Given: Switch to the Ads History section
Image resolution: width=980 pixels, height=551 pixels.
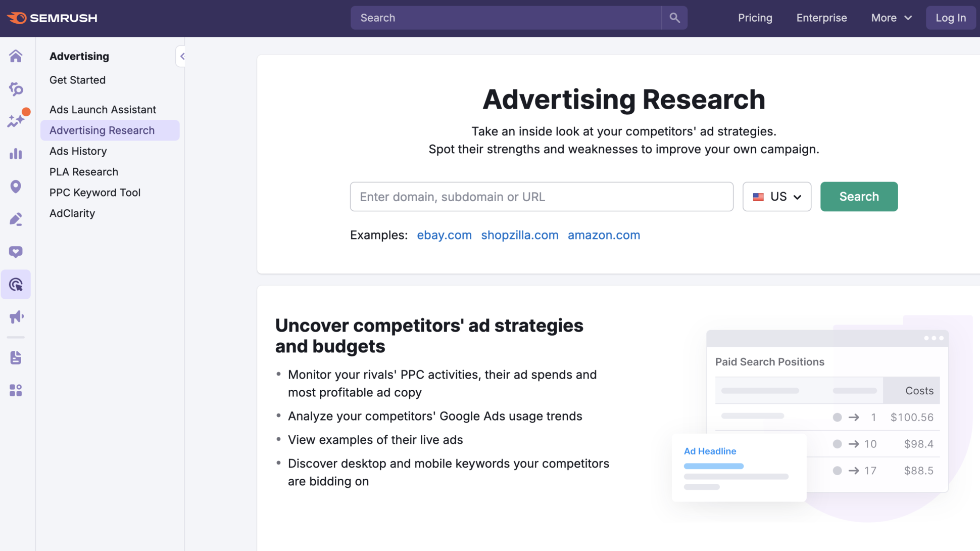Looking at the screenshot, I should (x=78, y=151).
